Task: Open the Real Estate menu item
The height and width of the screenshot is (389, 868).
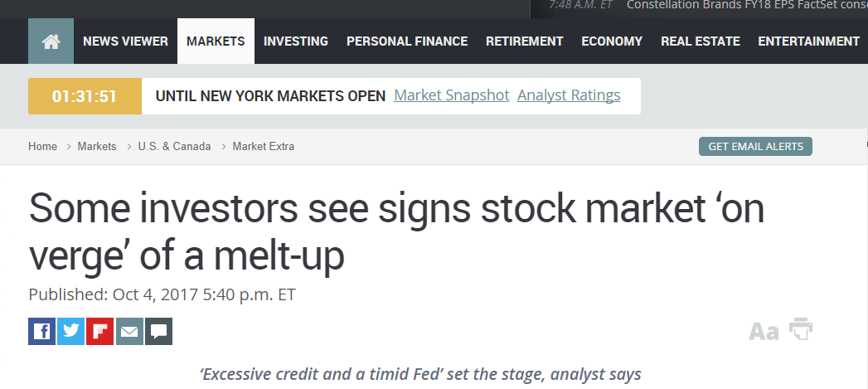Action: [700, 41]
